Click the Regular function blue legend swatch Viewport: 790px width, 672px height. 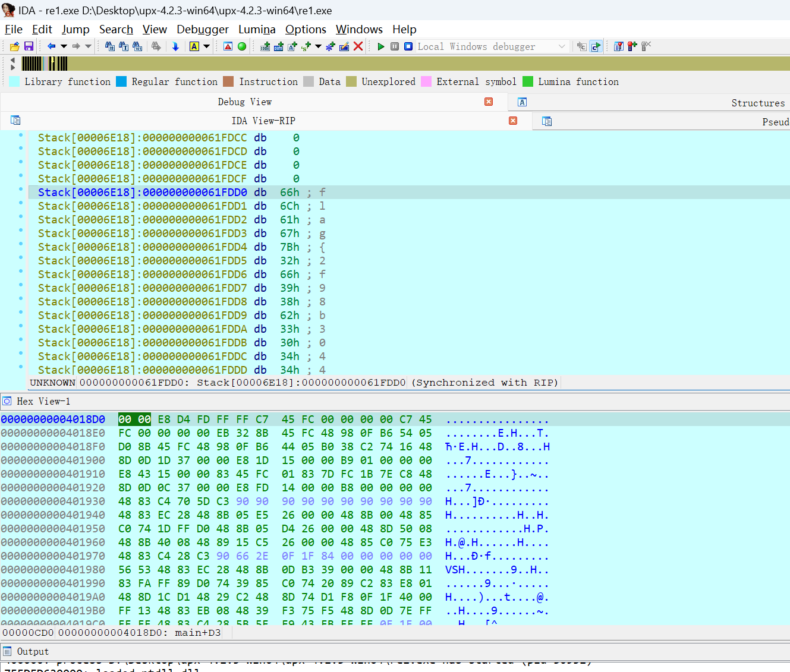pyautogui.click(x=121, y=81)
